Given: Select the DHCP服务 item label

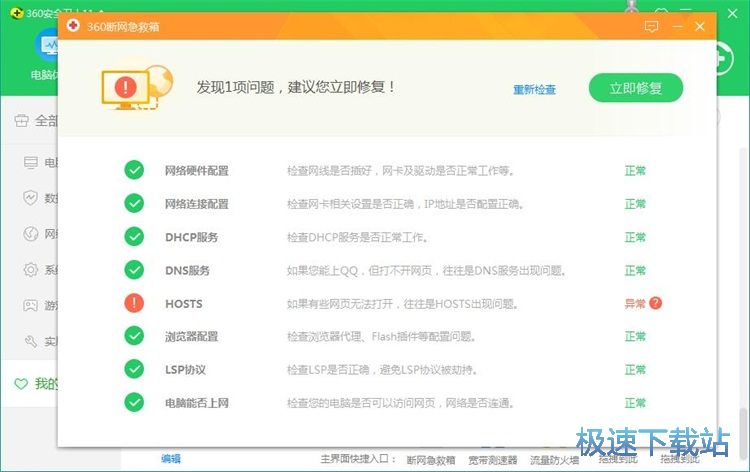Looking at the screenshot, I should pyautogui.click(x=191, y=237).
